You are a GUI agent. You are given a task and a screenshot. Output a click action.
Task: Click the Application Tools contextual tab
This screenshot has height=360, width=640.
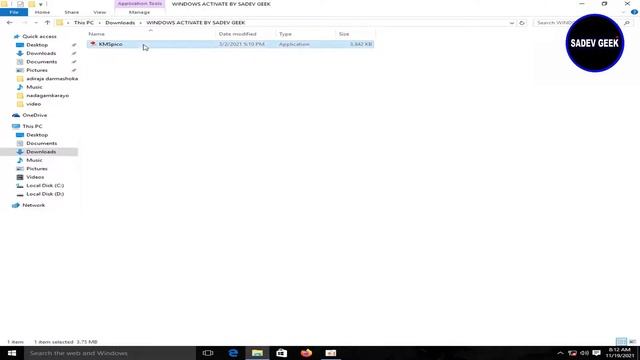[x=140, y=4]
